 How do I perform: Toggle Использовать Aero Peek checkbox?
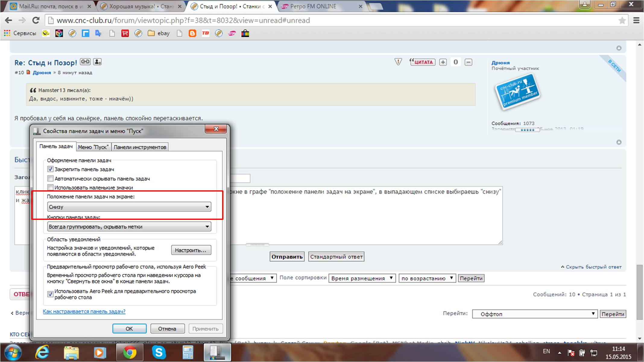point(50,294)
